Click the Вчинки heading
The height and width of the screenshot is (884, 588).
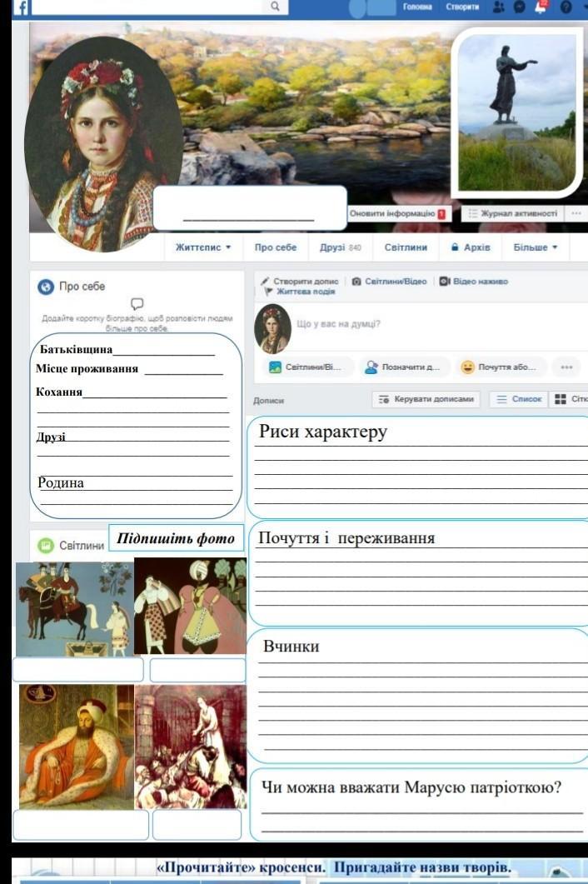[291, 646]
